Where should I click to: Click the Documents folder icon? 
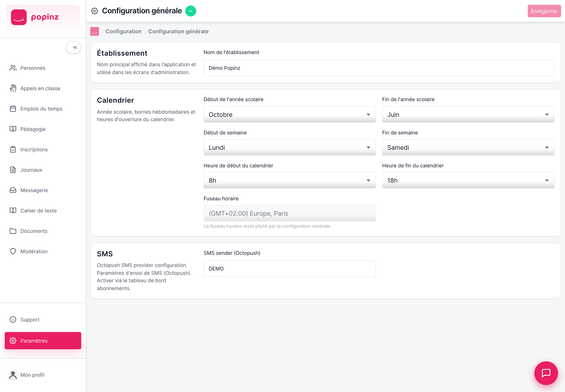pos(13,231)
